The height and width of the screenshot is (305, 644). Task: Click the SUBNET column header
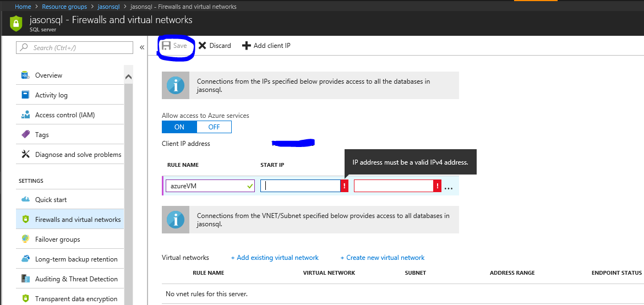[x=415, y=273]
